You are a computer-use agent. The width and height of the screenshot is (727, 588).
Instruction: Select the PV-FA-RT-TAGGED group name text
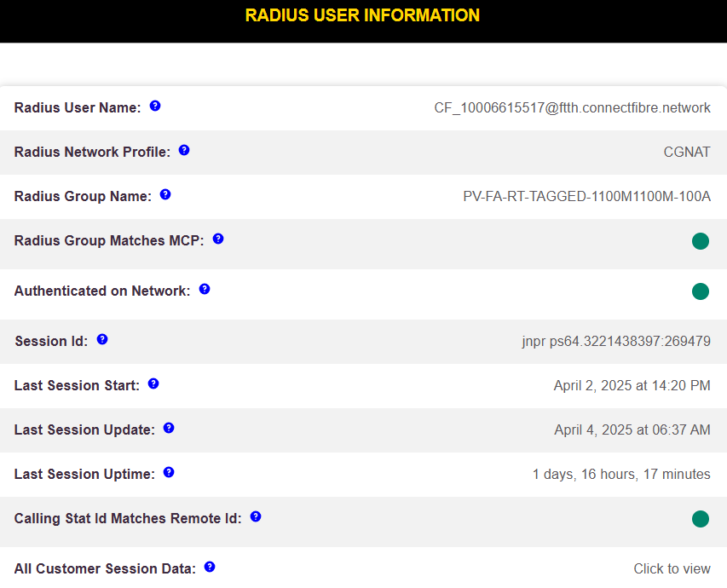pyautogui.click(x=586, y=196)
